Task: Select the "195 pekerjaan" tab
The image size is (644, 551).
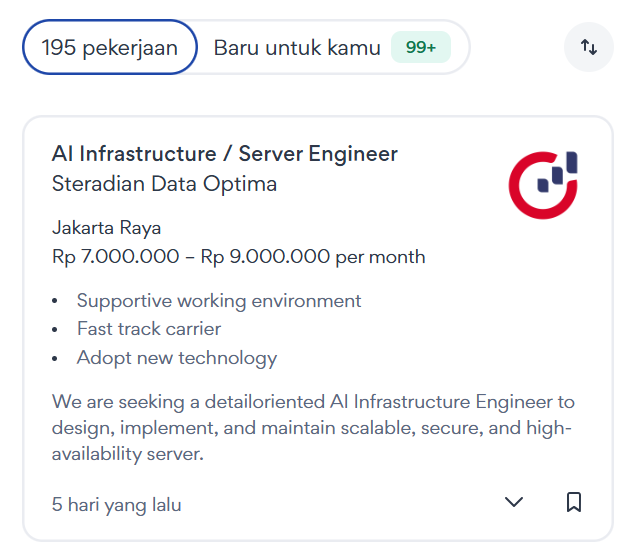Action: tap(110, 47)
